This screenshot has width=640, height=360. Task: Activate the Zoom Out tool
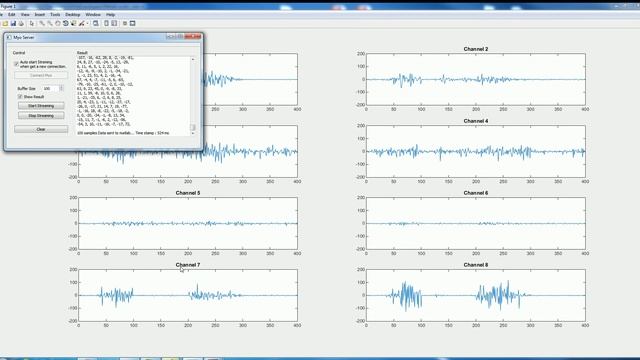[x=50, y=24]
